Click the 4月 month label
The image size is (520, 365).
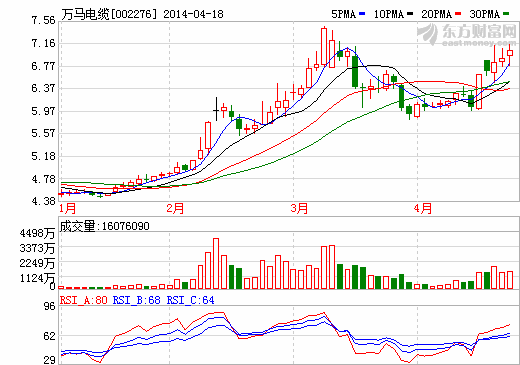(423, 208)
